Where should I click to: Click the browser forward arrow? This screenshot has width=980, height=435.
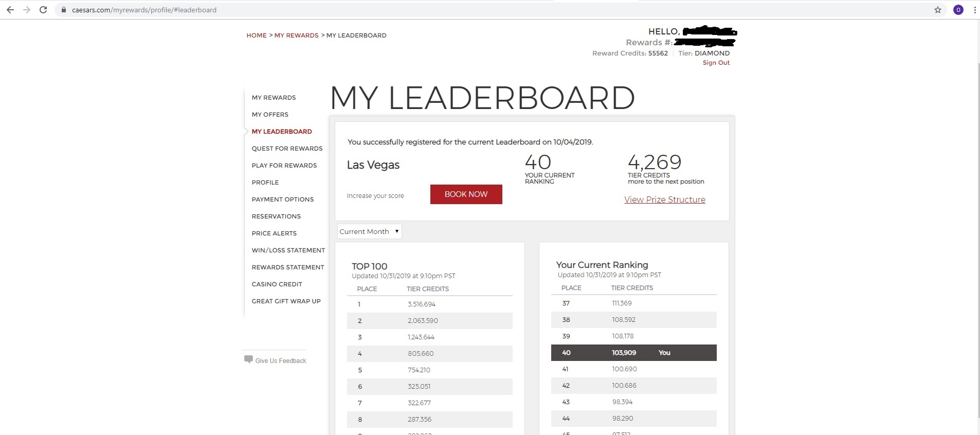click(27, 10)
